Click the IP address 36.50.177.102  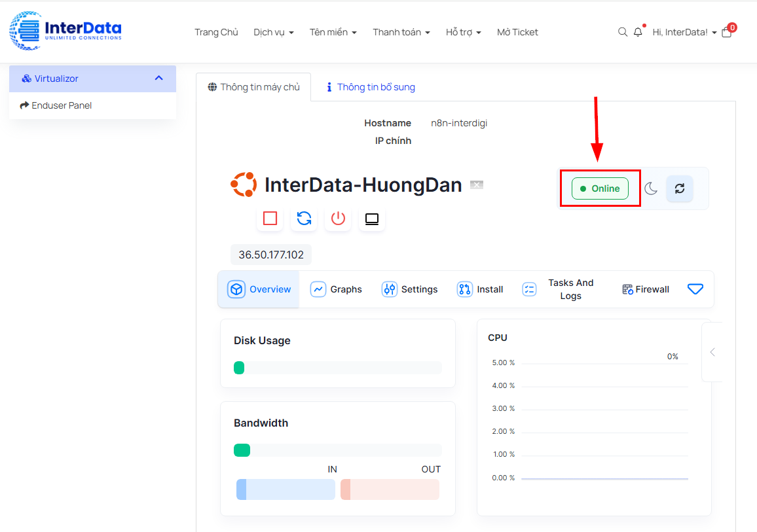[x=271, y=255]
